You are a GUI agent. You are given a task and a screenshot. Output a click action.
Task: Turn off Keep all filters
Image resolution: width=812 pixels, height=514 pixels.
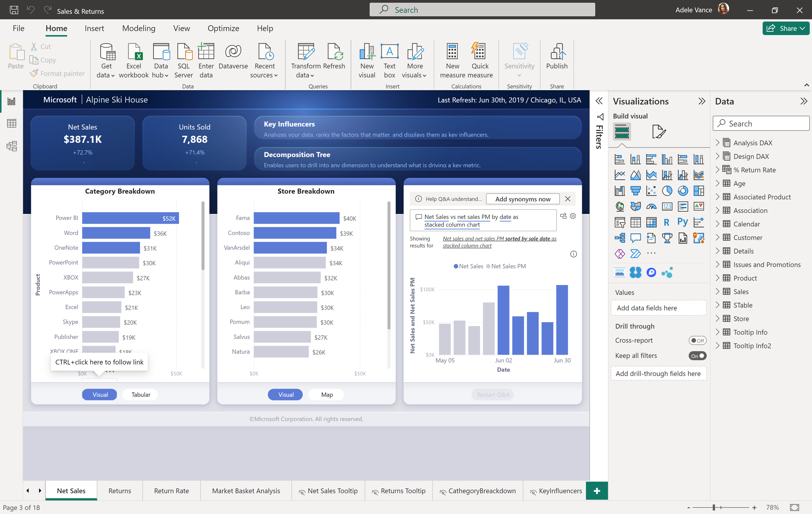tap(697, 356)
